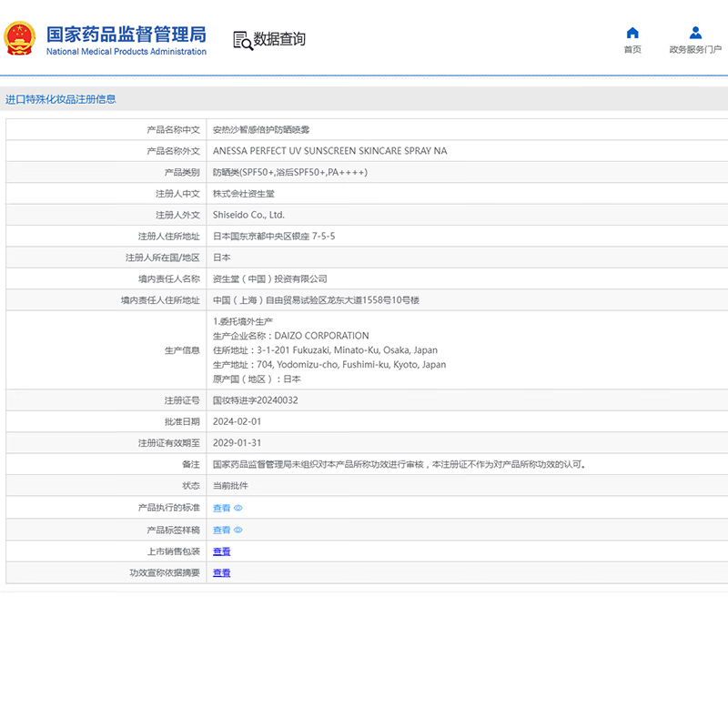View the 上市销售包装 via 查看 link
Screen dimensions: 728x728
221,551
